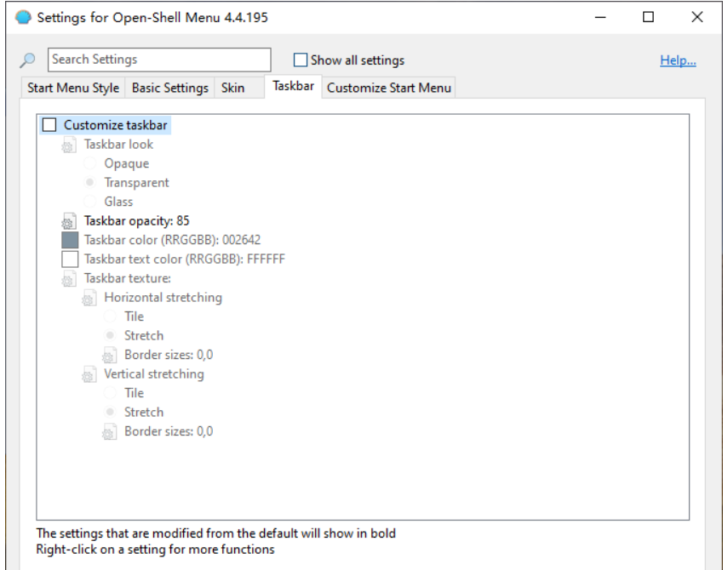Select Tile under Horizontal stretching

click(110, 316)
